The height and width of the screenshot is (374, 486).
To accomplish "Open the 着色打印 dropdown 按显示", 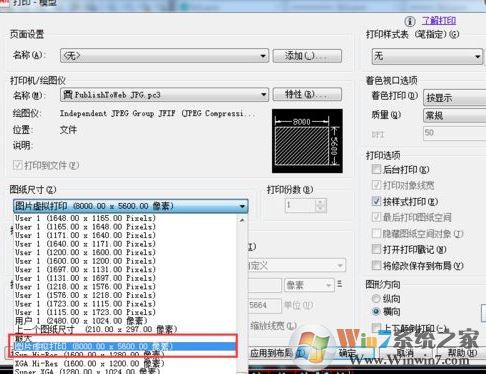I will point(455,98).
